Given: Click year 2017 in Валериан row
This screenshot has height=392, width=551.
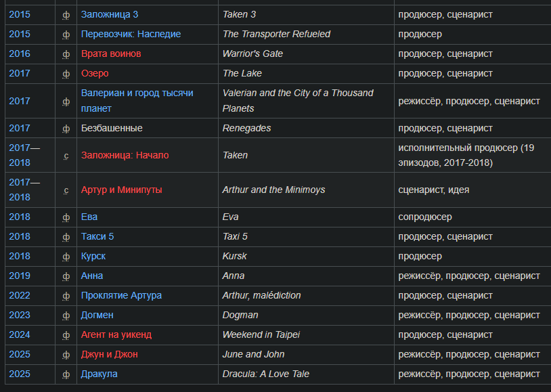Looking at the screenshot, I should (20, 101).
